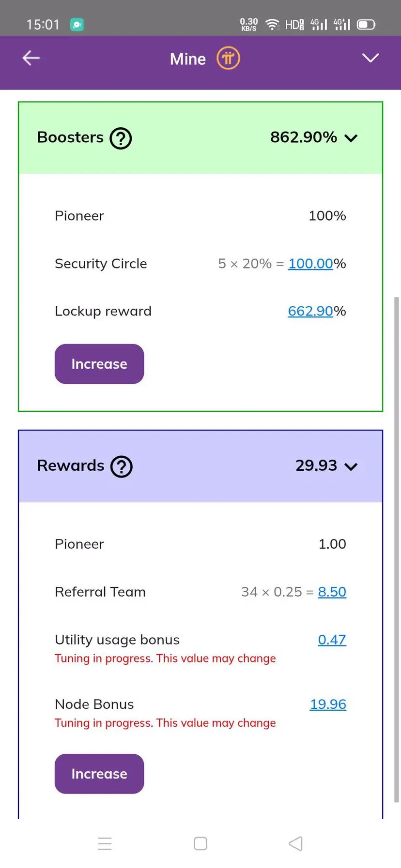This screenshot has height=868, width=401.
Task: Open the Node Bonus 19.96 link
Action: click(x=328, y=704)
